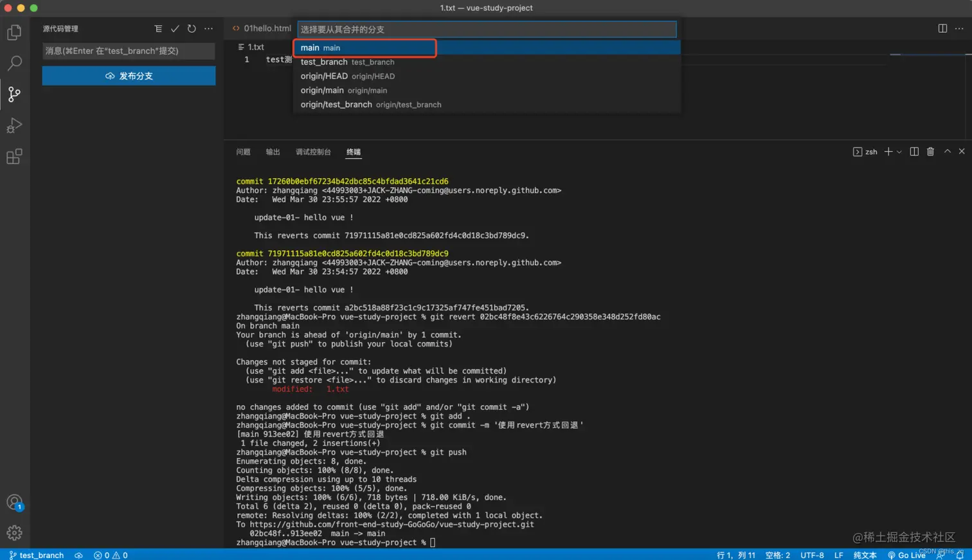Click the publish cloud icon in status bar
The image size is (972, 560).
pyautogui.click(x=78, y=555)
